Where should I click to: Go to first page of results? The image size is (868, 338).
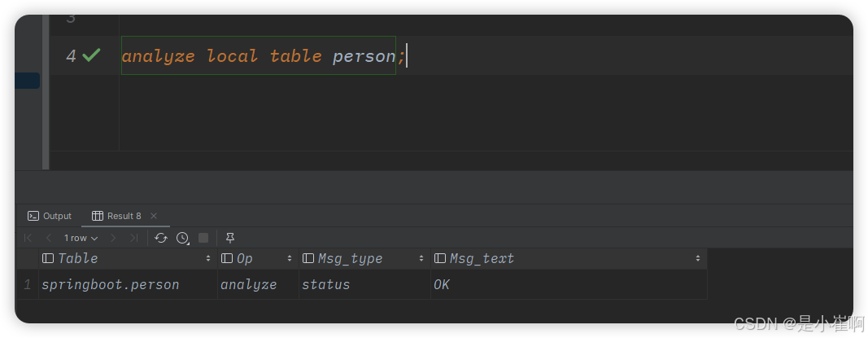[x=28, y=238]
